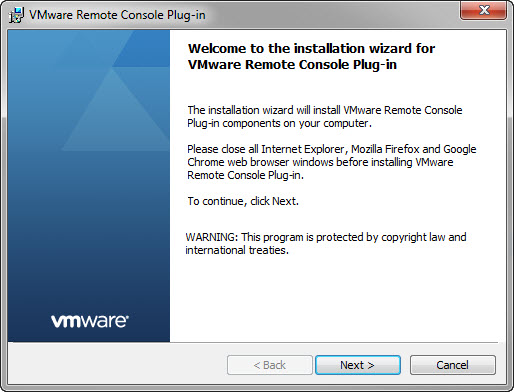
Task: Proceed by clicking the Next > button
Action: (x=358, y=365)
